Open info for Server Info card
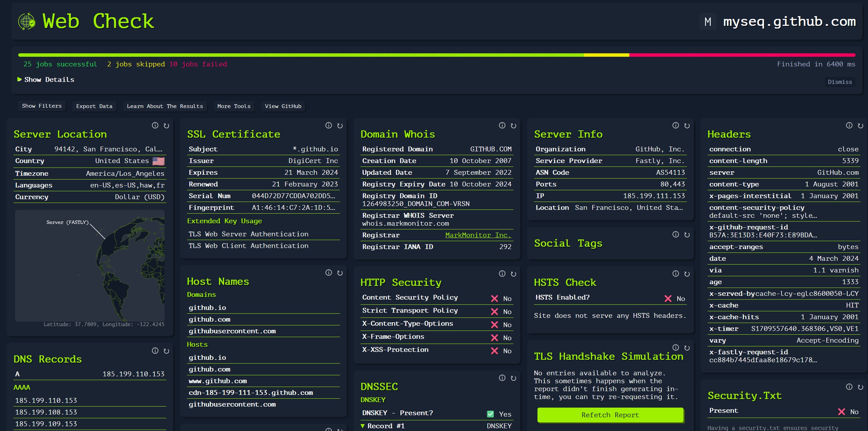Image resolution: width=868 pixels, height=431 pixels. (x=676, y=126)
